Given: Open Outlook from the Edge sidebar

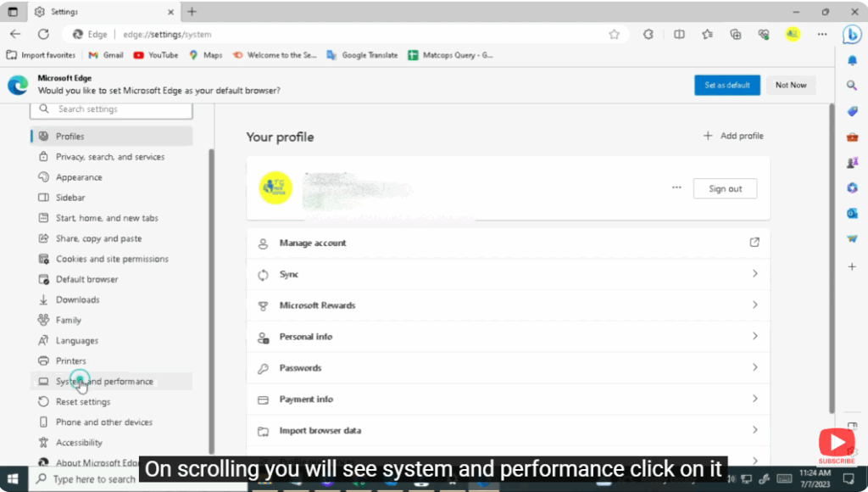Looking at the screenshot, I should coord(852,213).
